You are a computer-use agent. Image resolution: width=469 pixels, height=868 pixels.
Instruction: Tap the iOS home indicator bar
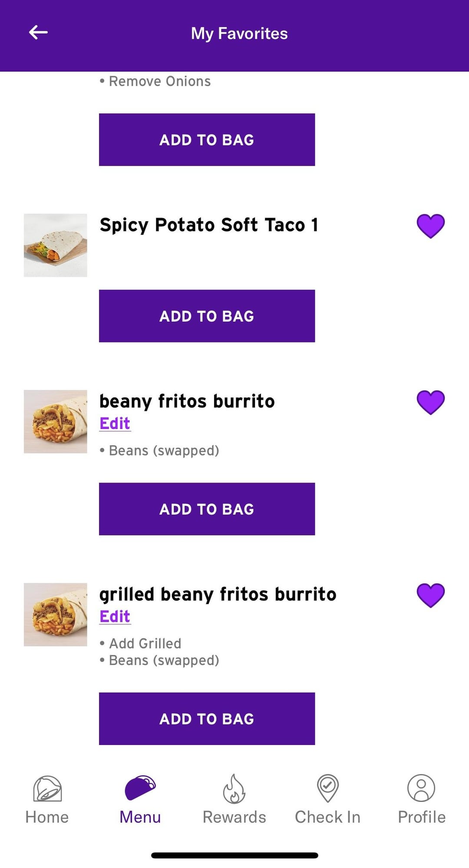click(234, 855)
